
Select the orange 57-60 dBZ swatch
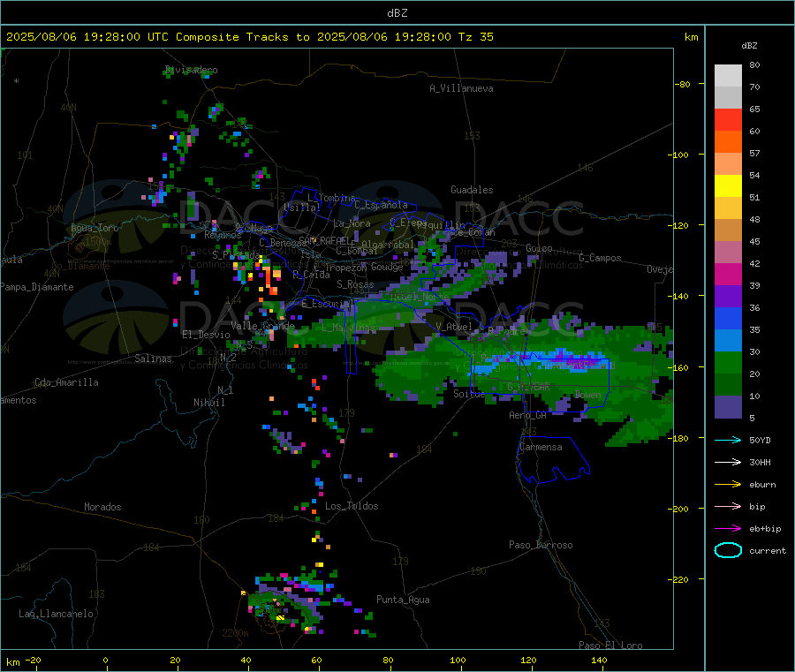728,142
